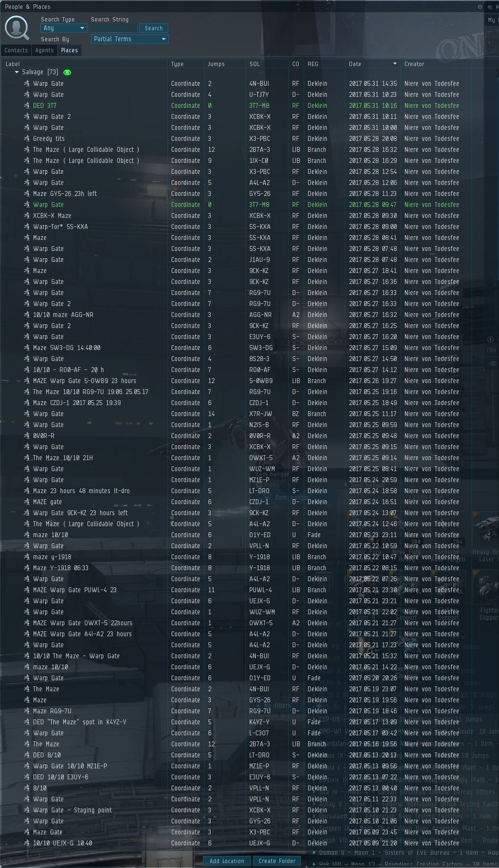Click bookmark icon beside DED 8/10
The width and height of the screenshot is (499, 868).
[26, 755]
